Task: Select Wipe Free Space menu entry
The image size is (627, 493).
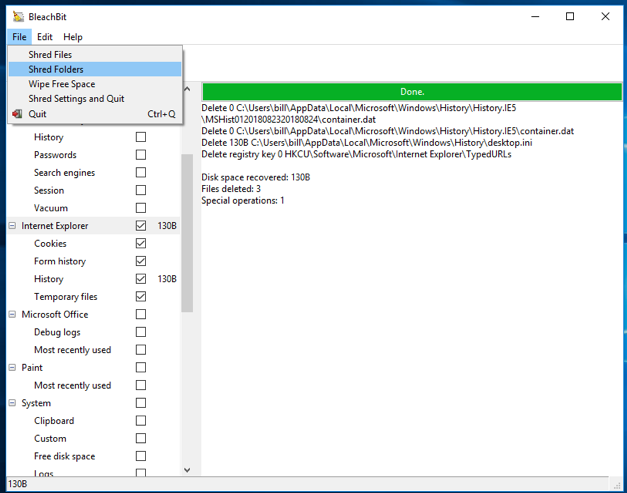Action: pyautogui.click(x=62, y=84)
